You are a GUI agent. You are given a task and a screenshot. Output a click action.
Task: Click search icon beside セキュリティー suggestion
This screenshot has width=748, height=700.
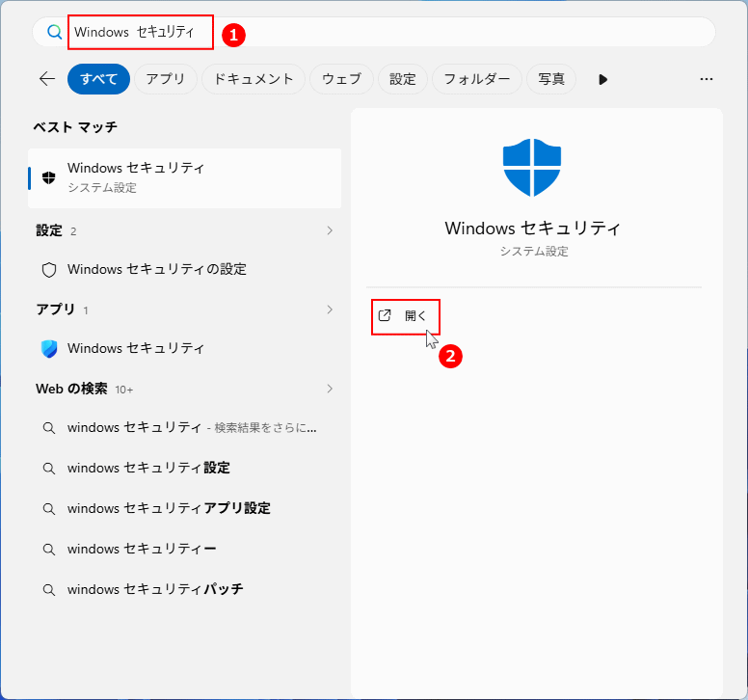pos(48,550)
